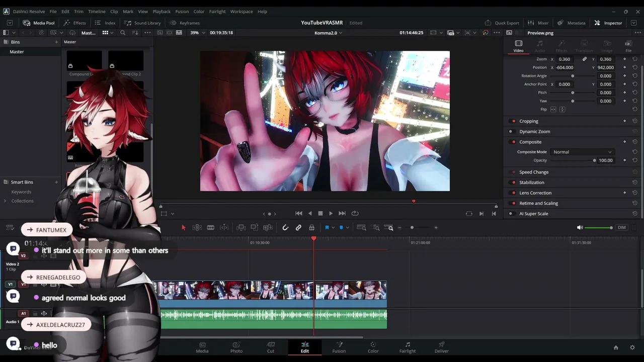Open the Effects panel

pos(74,23)
